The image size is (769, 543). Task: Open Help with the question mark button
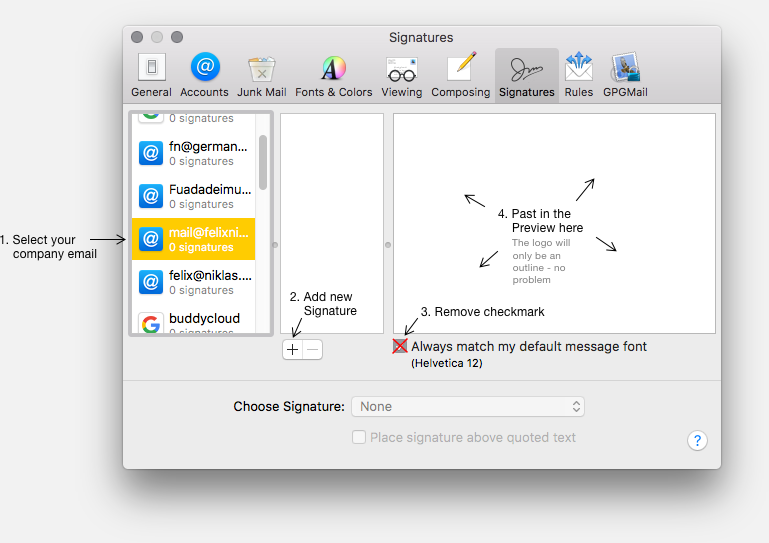(x=698, y=441)
